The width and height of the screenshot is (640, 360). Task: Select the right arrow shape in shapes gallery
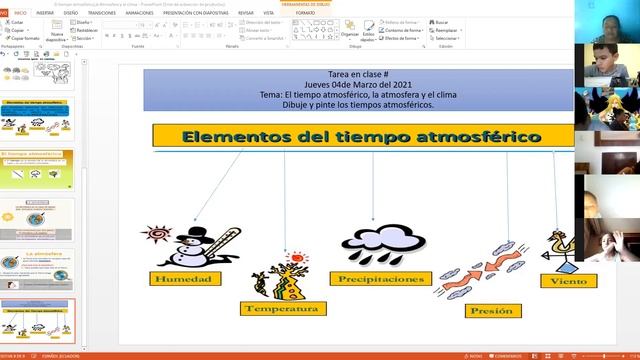[316, 30]
